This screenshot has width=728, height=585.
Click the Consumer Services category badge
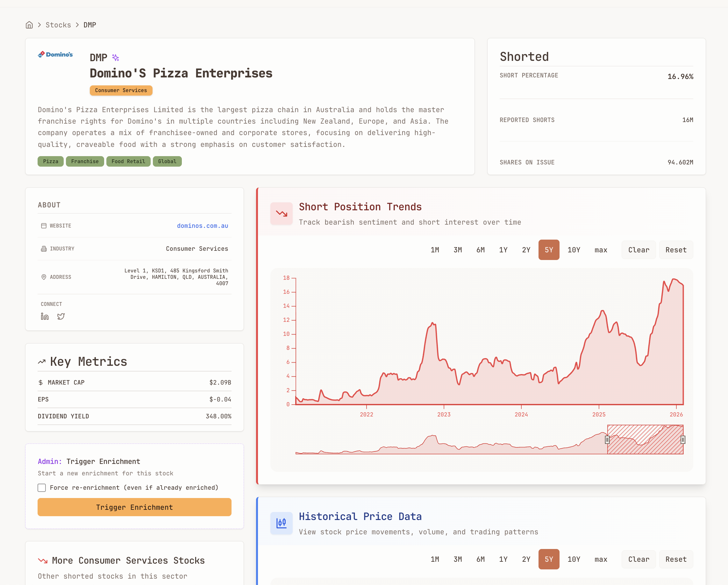tap(121, 90)
